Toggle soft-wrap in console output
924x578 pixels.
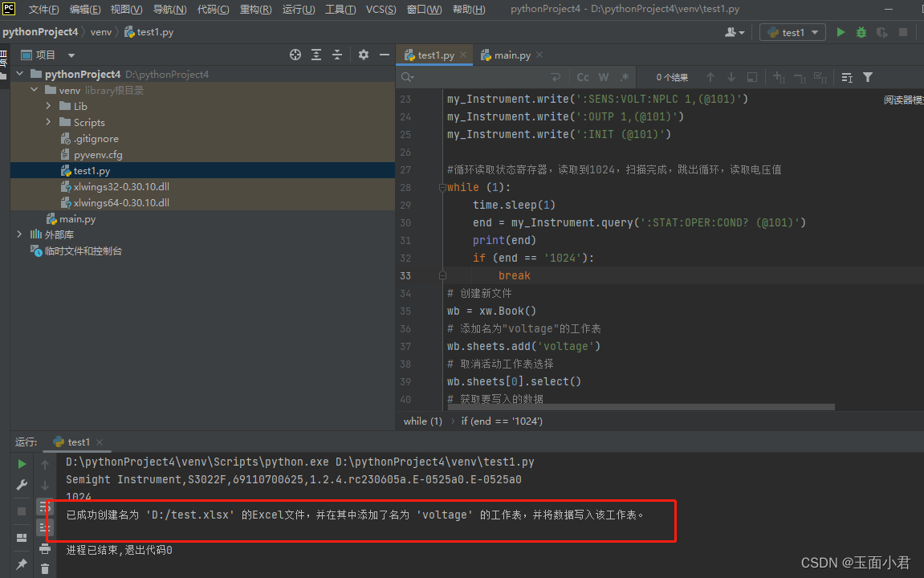click(45, 507)
